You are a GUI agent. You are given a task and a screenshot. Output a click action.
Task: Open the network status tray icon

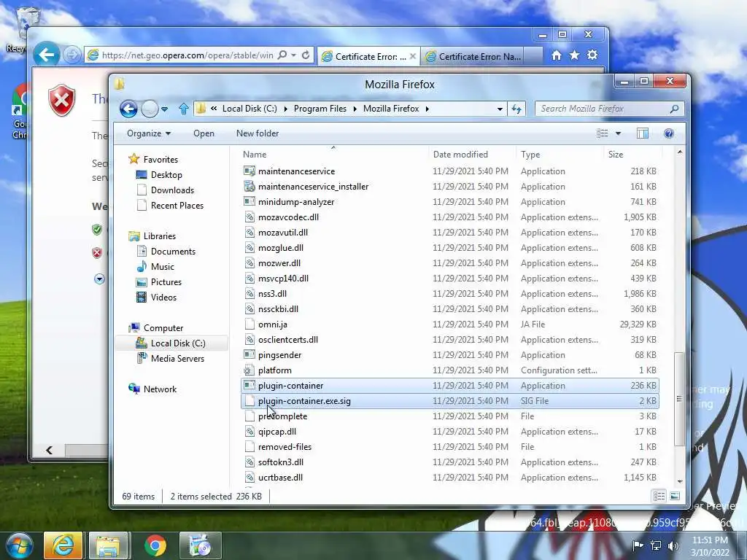point(656,545)
